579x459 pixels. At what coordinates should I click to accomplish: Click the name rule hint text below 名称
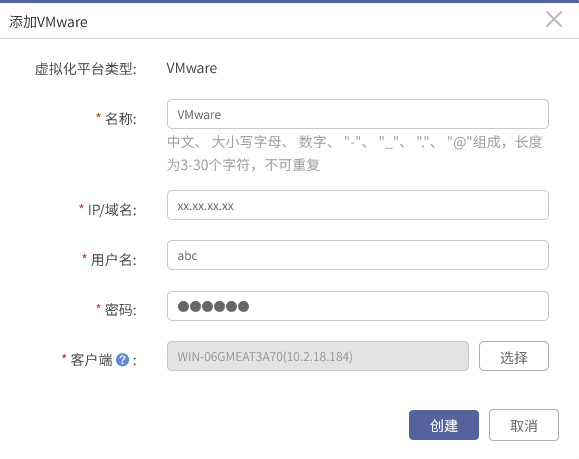(354, 153)
